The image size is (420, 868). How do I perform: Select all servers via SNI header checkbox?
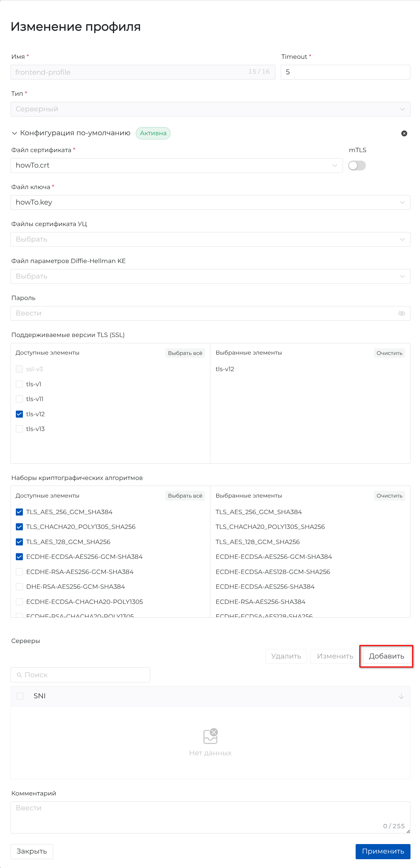tap(20, 696)
